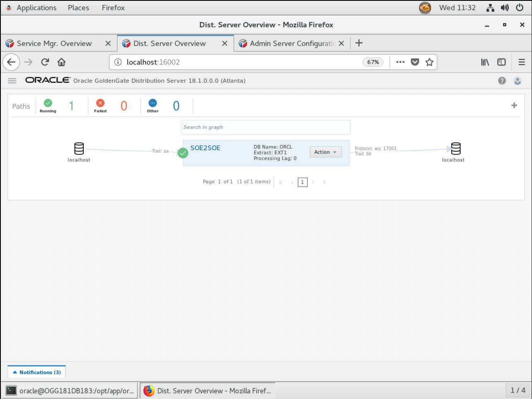Open network settings in system tray
The height and width of the screenshot is (399, 532).
[x=490, y=7]
